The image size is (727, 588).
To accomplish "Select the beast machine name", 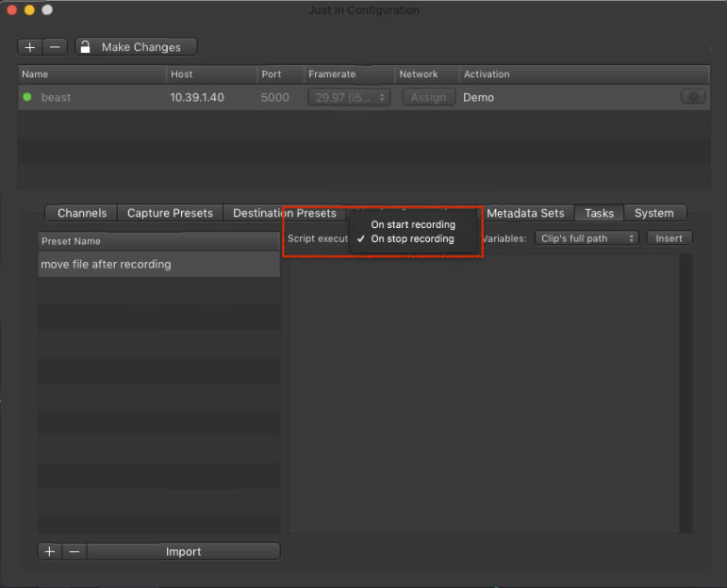I will [56, 97].
